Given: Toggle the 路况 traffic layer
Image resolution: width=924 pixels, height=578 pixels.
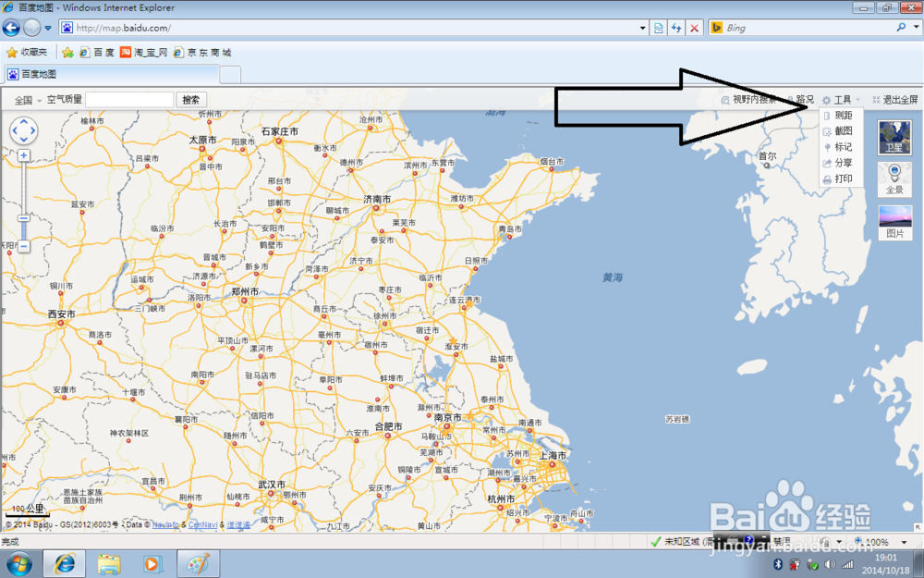Looking at the screenshot, I should point(800,100).
